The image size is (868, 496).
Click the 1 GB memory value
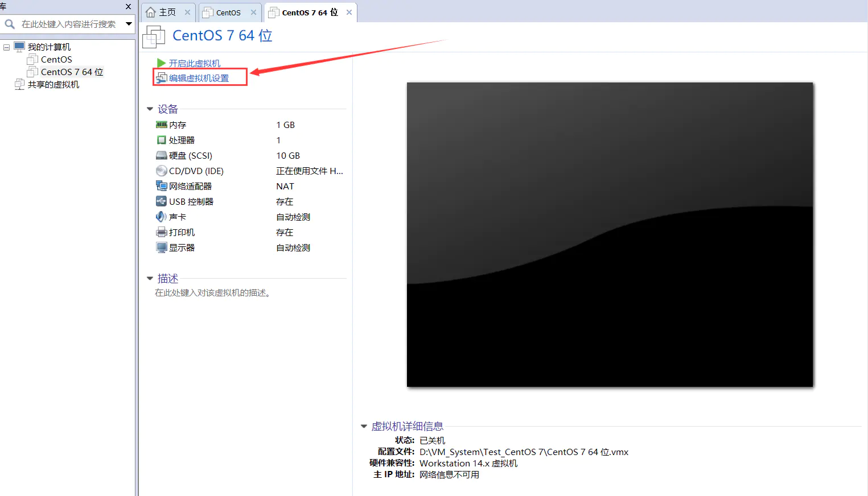(286, 125)
